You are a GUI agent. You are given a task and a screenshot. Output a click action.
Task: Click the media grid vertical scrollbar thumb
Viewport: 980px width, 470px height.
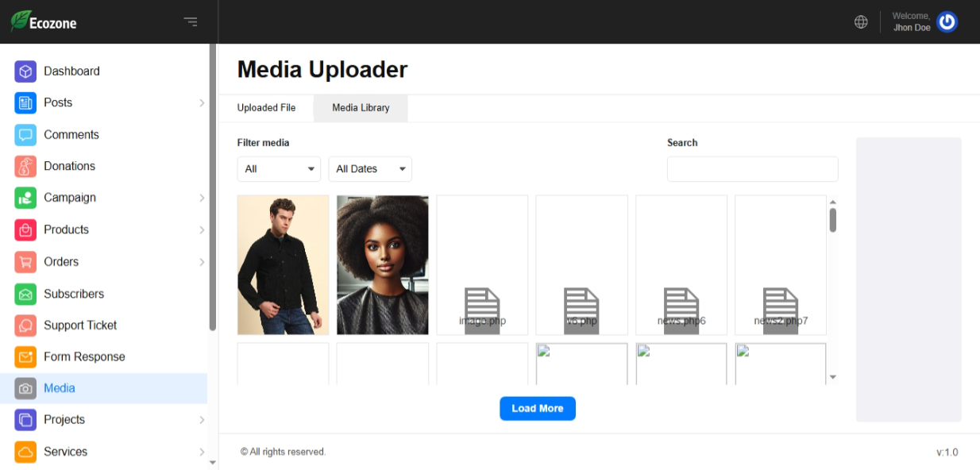pos(832,220)
